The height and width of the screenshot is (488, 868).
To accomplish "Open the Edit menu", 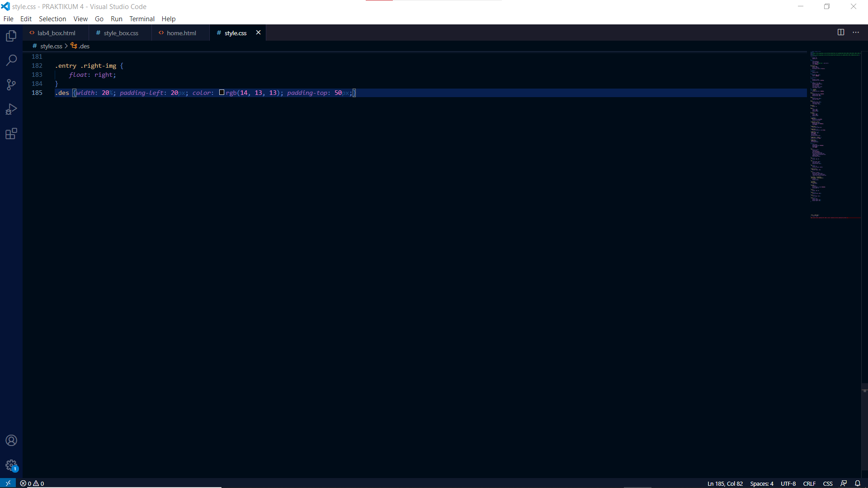I will tap(26, 19).
